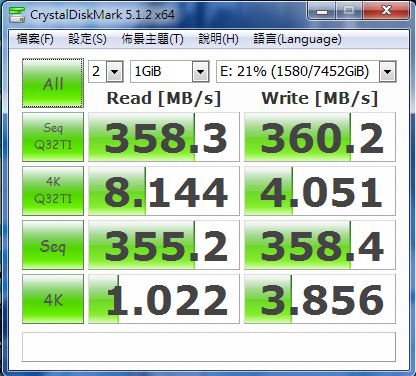Click the empty comment field at bottom
416x376 pixels.
coord(209,347)
